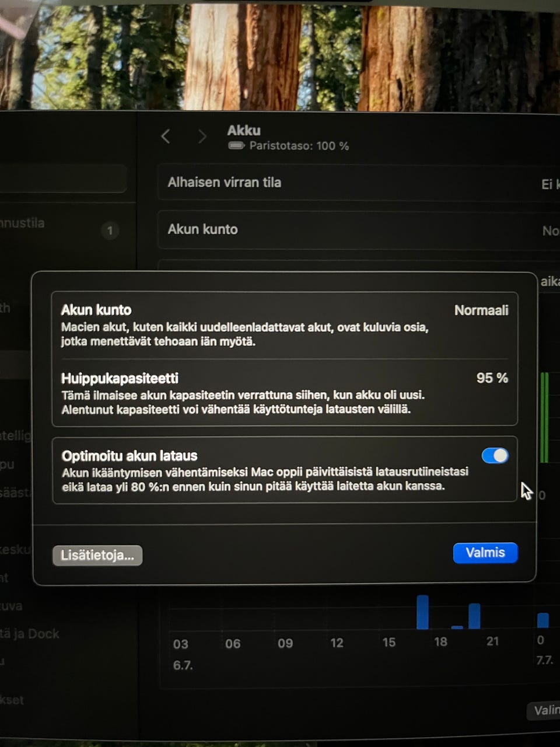Select the sidebar item ending in 'Dock'
The height and width of the screenshot is (747, 560).
pos(29,634)
